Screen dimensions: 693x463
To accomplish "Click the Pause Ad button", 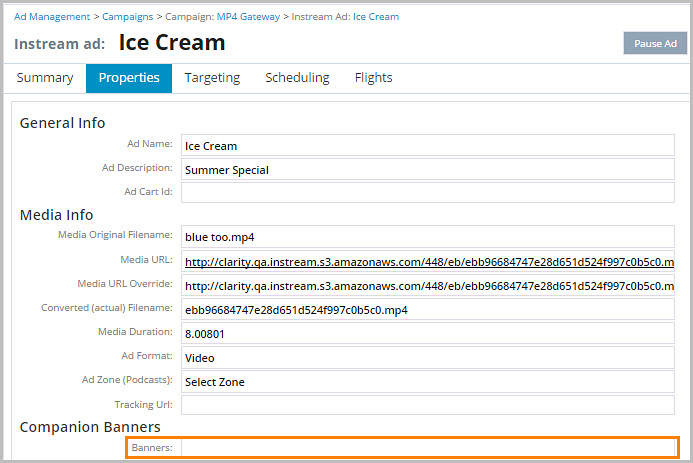I will [655, 43].
